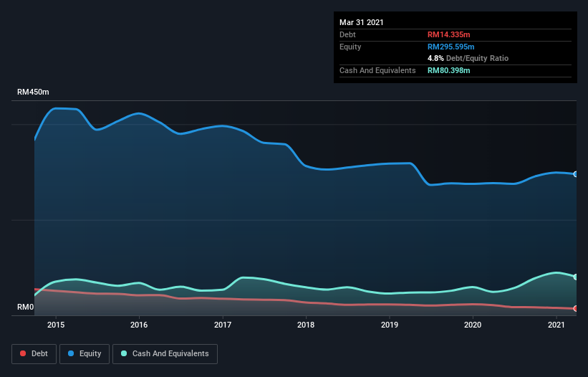588x377 pixels.
Task: Click the 4.8% Debt/Equity Ratio text
Action: (x=468, y=58)
